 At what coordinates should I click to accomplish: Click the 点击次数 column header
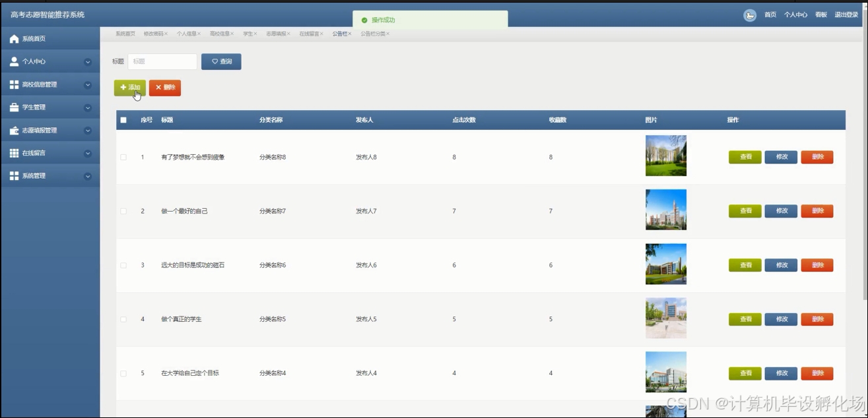coord(464,120)
